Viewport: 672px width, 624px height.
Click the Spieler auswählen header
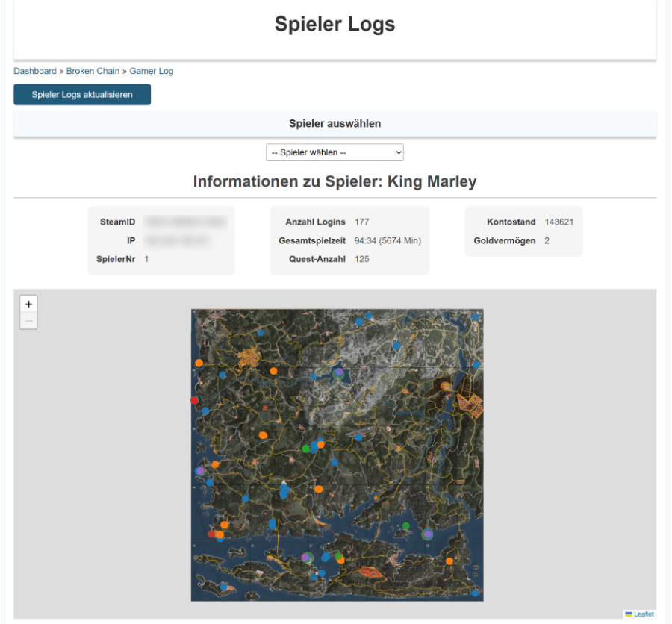pos(335,124)
